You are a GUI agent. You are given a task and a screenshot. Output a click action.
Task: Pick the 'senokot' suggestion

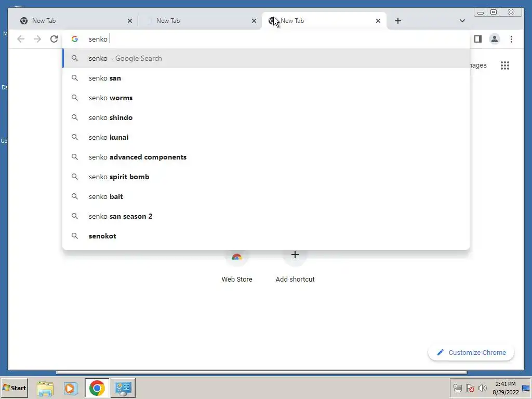[x=267, y=235]
